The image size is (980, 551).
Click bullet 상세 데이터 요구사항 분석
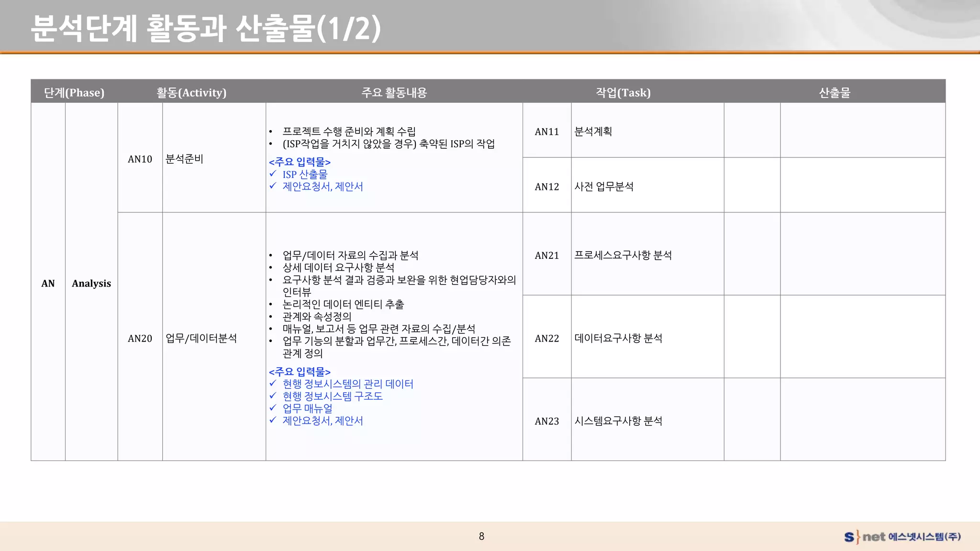click(338, 267)
